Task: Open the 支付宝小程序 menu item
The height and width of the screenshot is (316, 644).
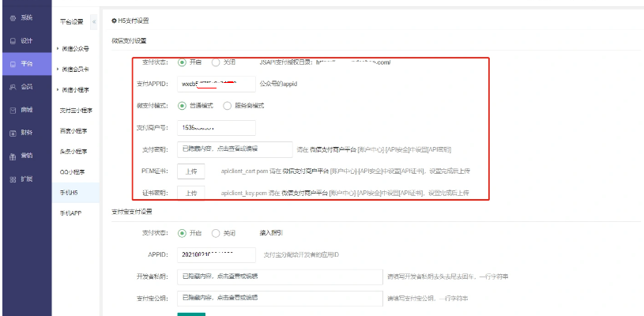Action: click(73, 111)
